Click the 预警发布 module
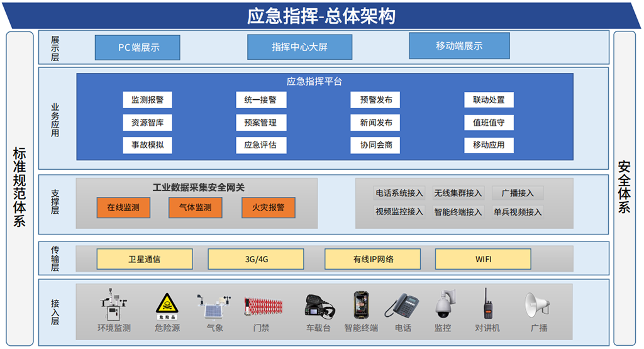 (x=375, y=100)
